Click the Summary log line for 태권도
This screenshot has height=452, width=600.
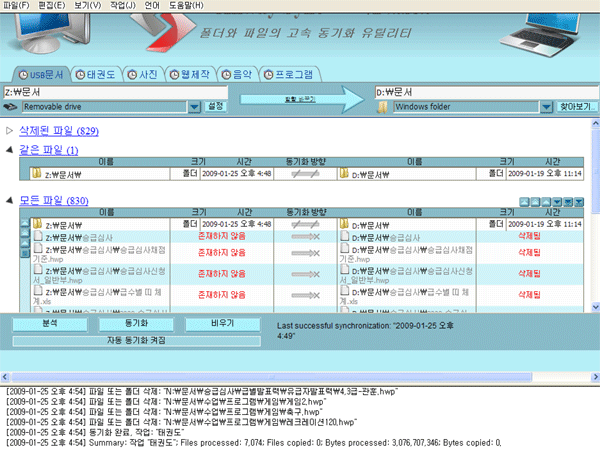tap(254, 442)
